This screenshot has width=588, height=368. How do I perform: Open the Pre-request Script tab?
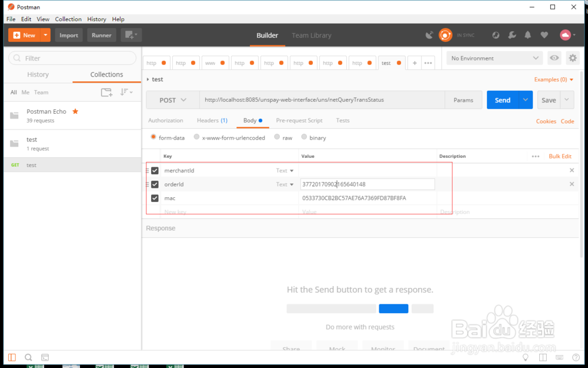[x=299, y=121]
